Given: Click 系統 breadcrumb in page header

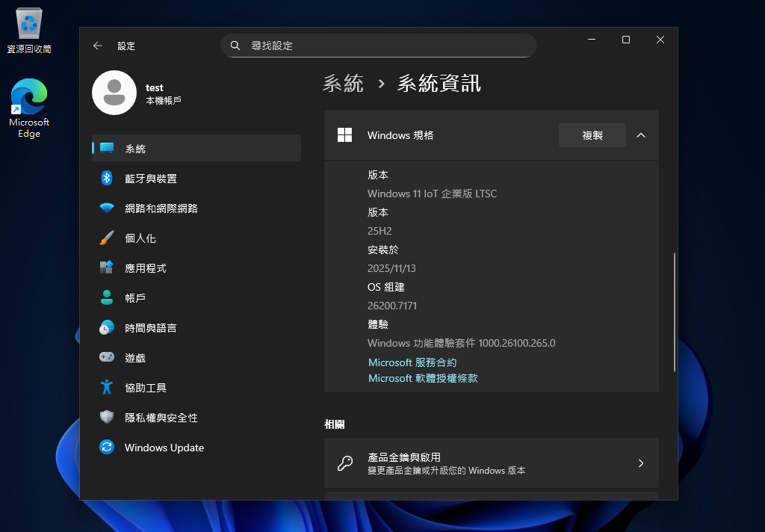Looking at the screenshot, I should tap(343, 84).
